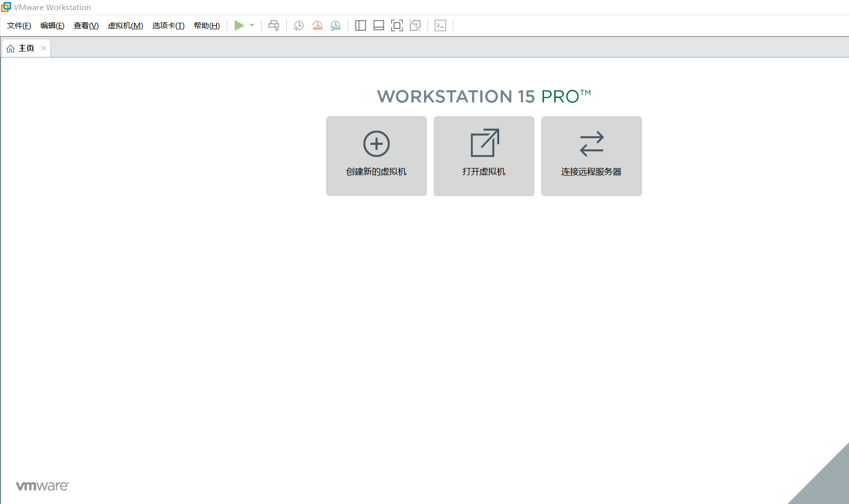The image size is (849, 504).
Task: Click the revert to snapshot icon
Action: tap(317, 25)
